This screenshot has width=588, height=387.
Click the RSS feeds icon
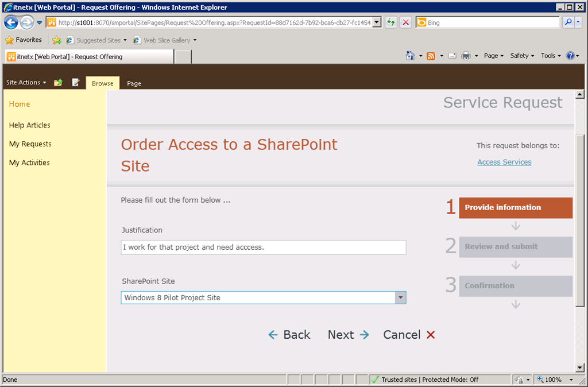tap(431, 56)
